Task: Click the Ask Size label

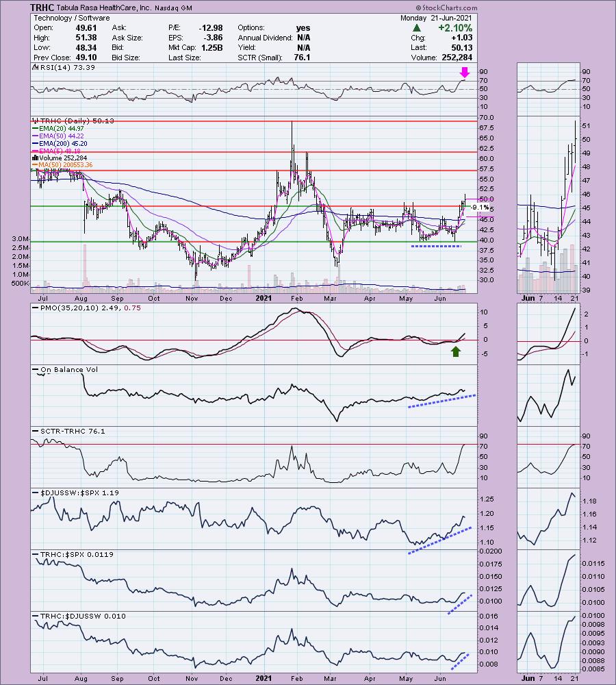Action: (x=126, y=38)
